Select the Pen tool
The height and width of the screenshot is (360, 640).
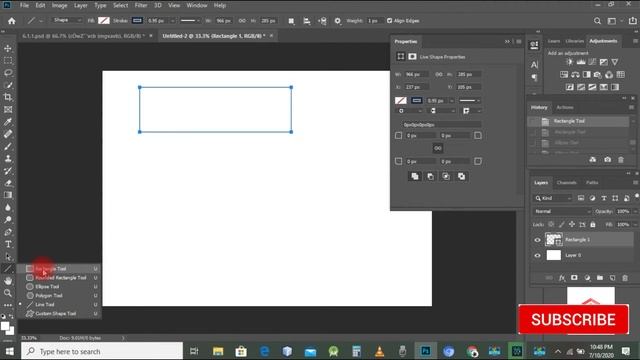(8, 232)
